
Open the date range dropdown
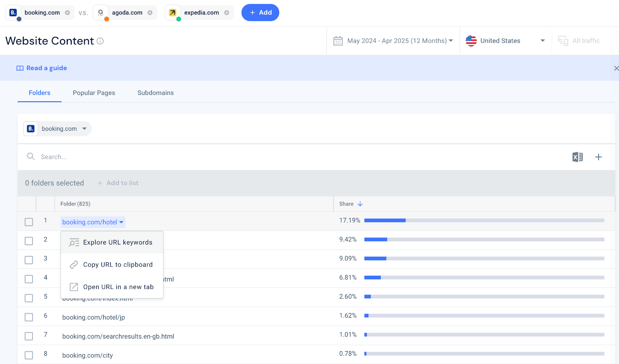[393, 41]
